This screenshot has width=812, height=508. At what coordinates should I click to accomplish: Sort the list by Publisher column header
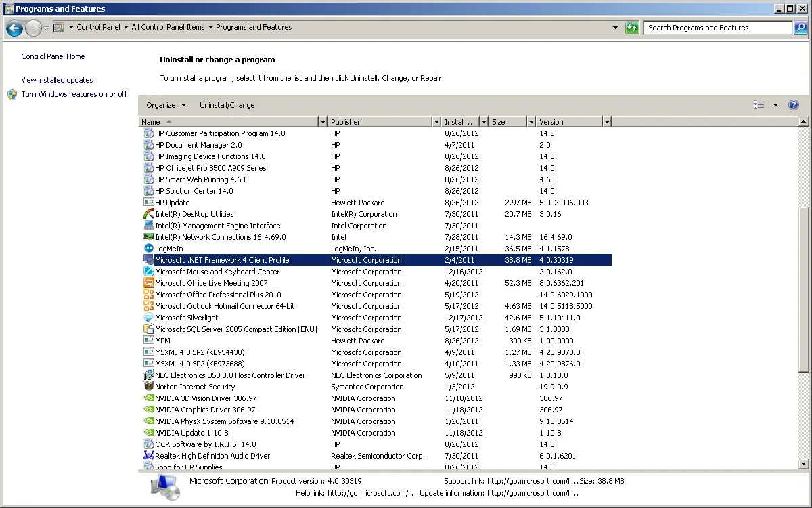point(380,122)
